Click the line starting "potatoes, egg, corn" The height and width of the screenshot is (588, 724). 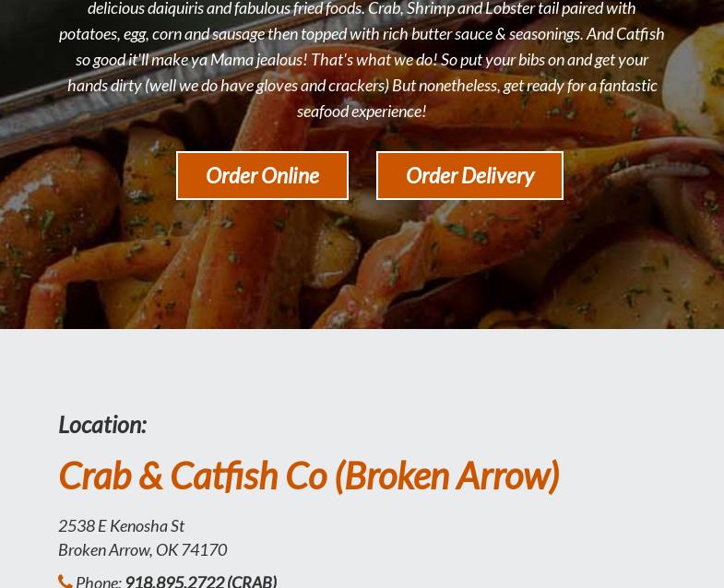tap(362, 34)
